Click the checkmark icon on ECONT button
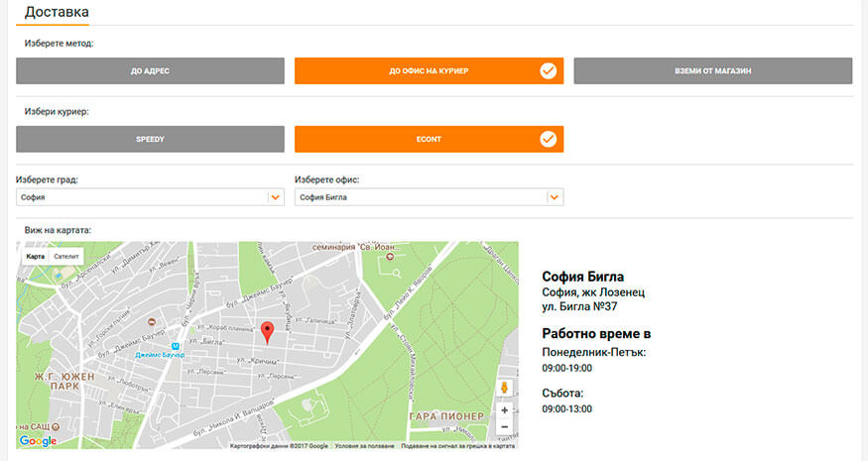The height and width of the screenshot is (461, 868). (548, 139)
